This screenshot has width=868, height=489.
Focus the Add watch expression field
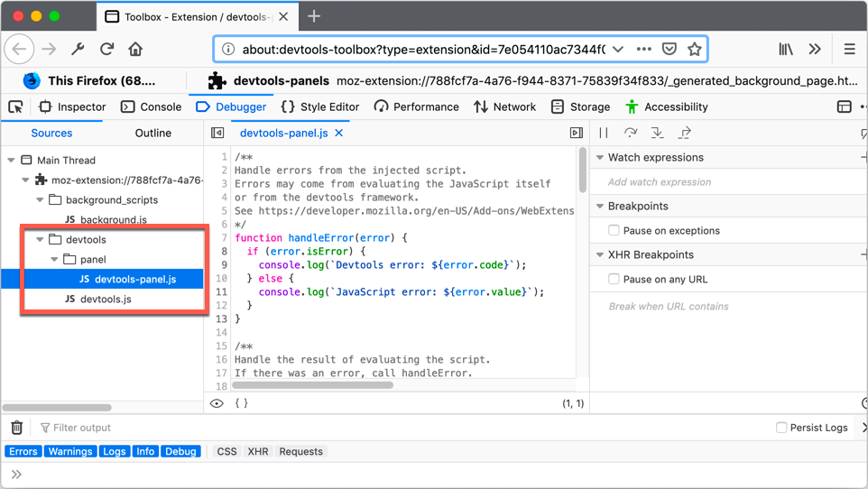660,181
